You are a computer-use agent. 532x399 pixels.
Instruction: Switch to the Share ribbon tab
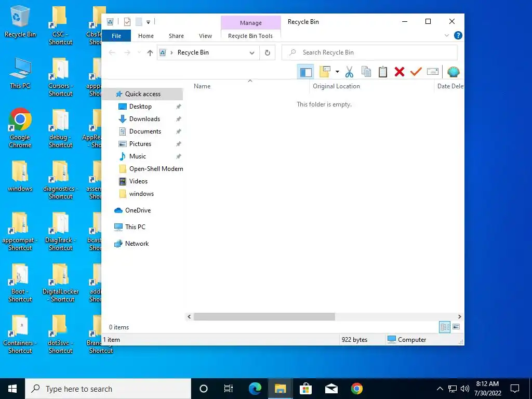point(177,36)
